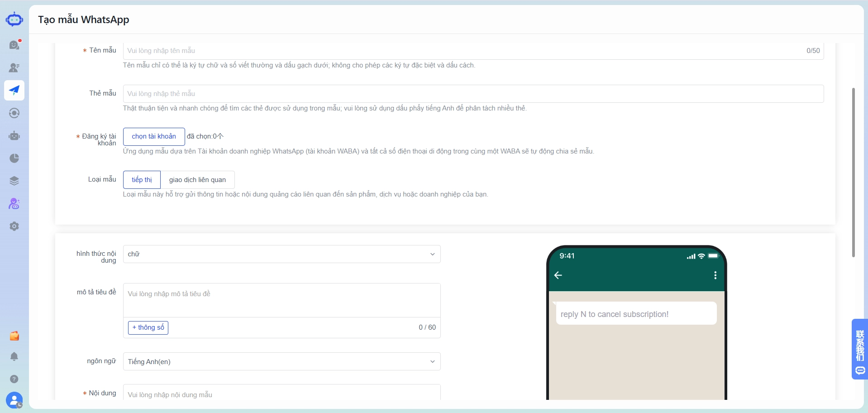Open the 'ngôn ngữ' language dropdown
The image size is (868, 413).
point(281,361)
